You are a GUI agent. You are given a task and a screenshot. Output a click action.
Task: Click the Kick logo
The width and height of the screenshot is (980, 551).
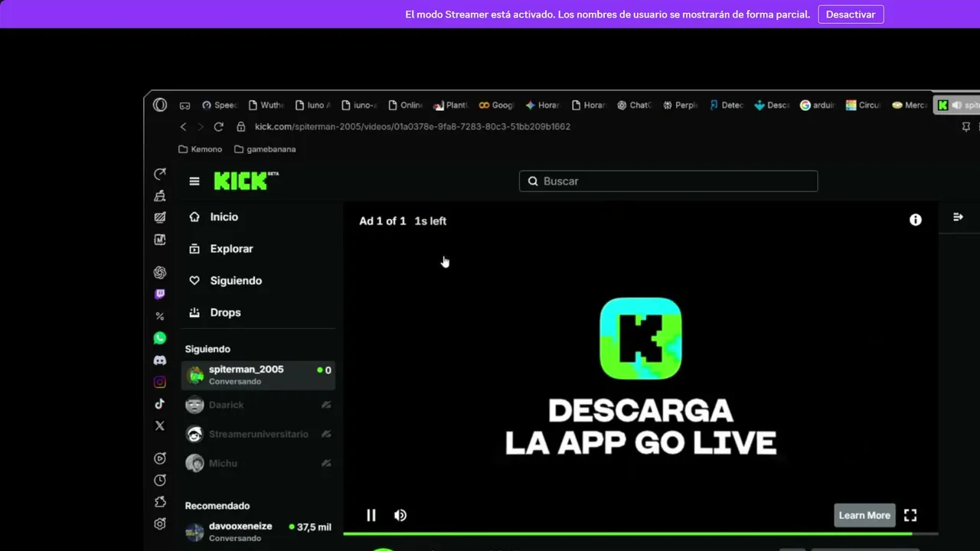[246, 181]
